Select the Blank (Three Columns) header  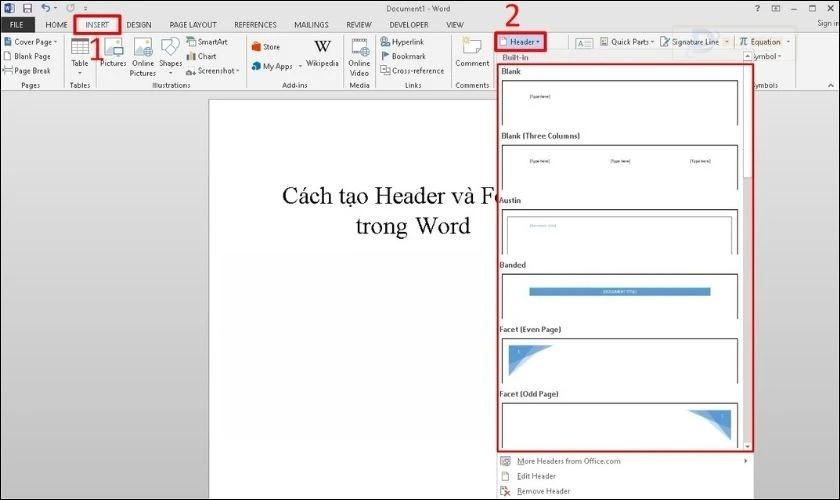pyautogui.click(x=620, y=167)
